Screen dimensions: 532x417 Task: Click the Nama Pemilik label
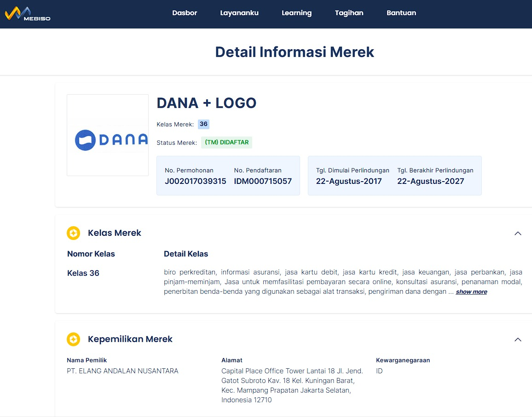coord(87,360)
